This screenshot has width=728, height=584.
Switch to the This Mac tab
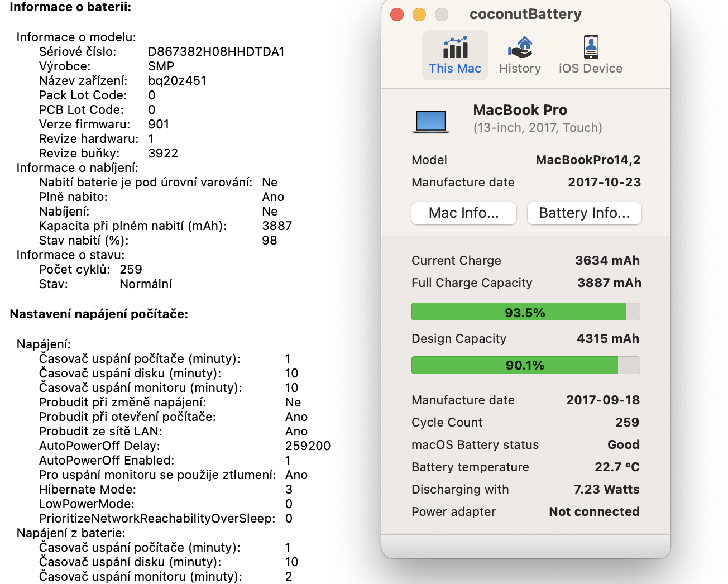pyautogui.click(x=455, y=55)
